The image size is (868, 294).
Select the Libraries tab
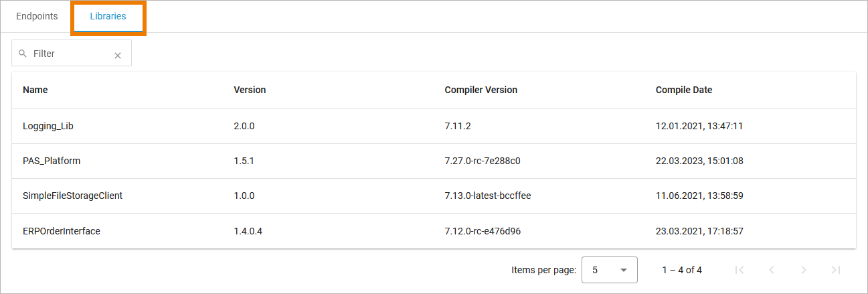pos(108,17)
